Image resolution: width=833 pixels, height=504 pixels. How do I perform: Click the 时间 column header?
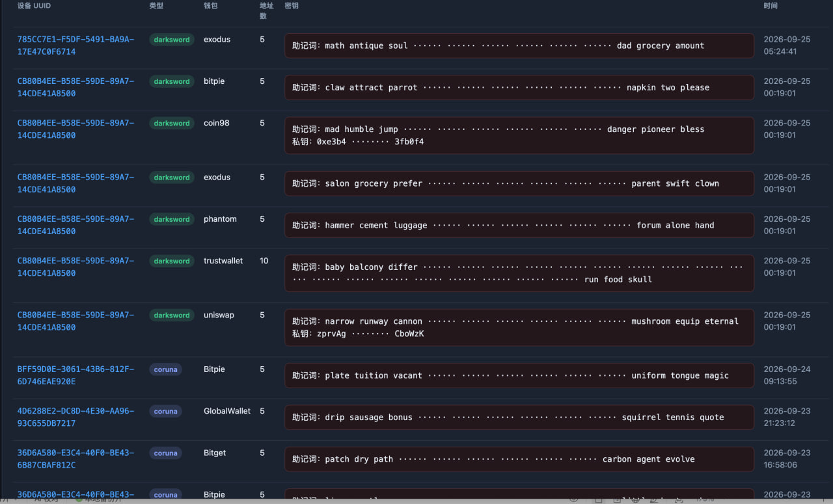(x=771, y=6)
